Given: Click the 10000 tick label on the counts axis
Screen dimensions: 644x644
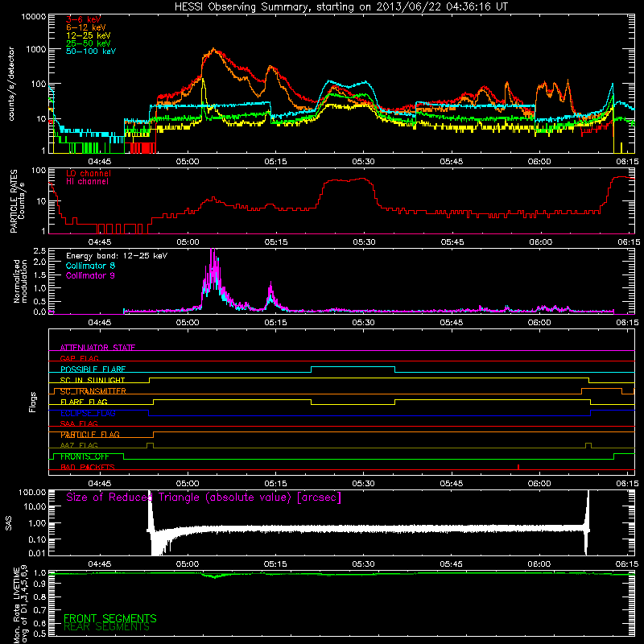Looking at the screenshot, I should point(34,17).
